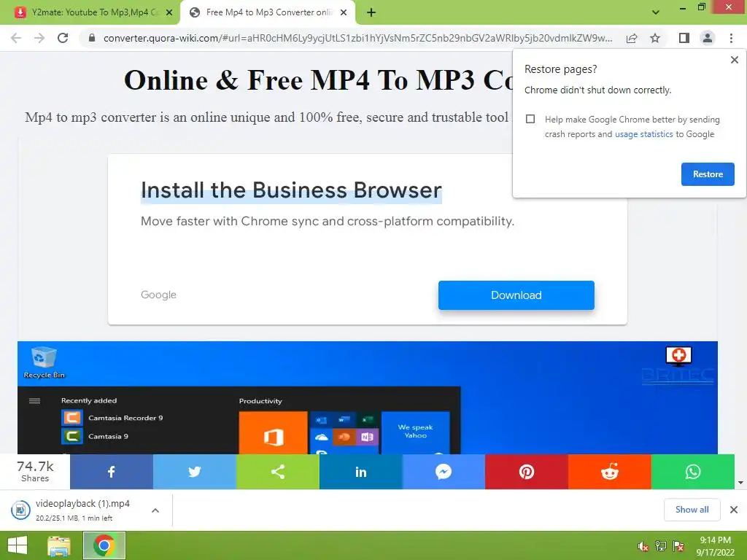
Task: Switch to the Y2mate tab
Action: click(90, 12)
